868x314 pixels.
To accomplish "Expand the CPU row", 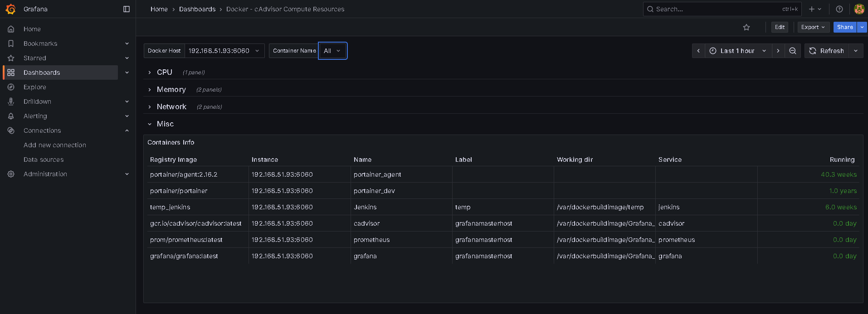I will [165, 72].
